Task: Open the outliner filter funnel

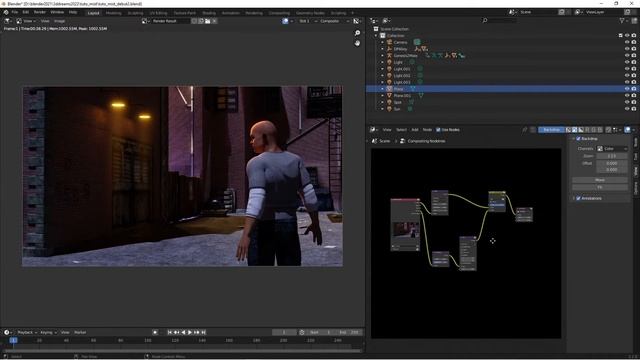Action: pyautogui.click(x=622, y=20)
